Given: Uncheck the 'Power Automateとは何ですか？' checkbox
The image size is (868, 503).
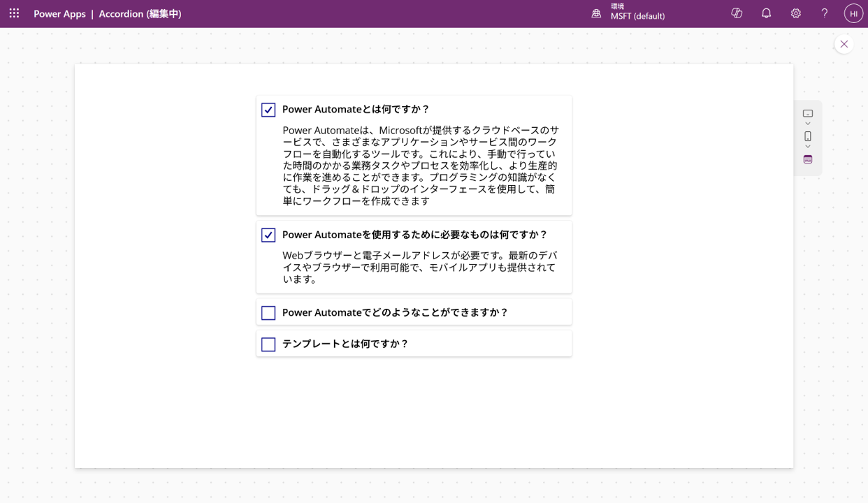Looking at the screenshot, I should 268,110.
